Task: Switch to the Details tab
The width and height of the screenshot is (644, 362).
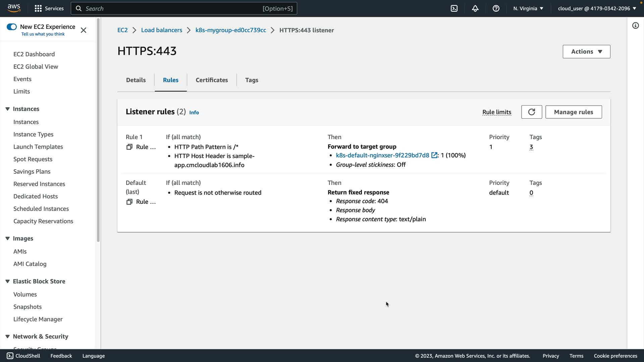Action: 136,80
